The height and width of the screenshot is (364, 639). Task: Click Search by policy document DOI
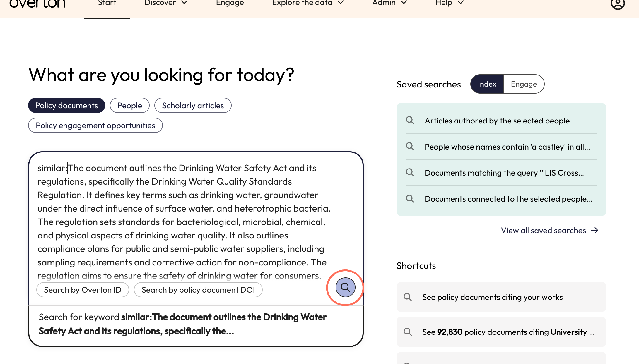click(x=198, y=290)
